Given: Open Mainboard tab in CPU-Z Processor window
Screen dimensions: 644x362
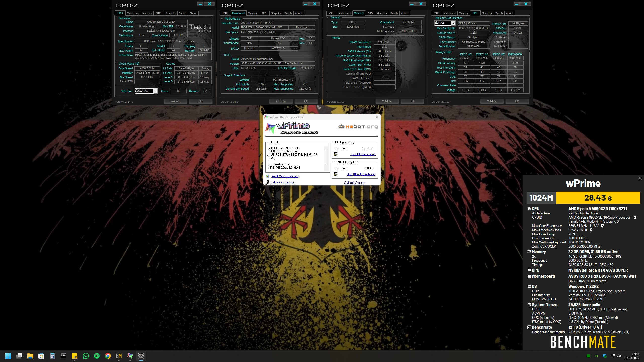Looking at the screenshot, I should click(x=133, y=13).
